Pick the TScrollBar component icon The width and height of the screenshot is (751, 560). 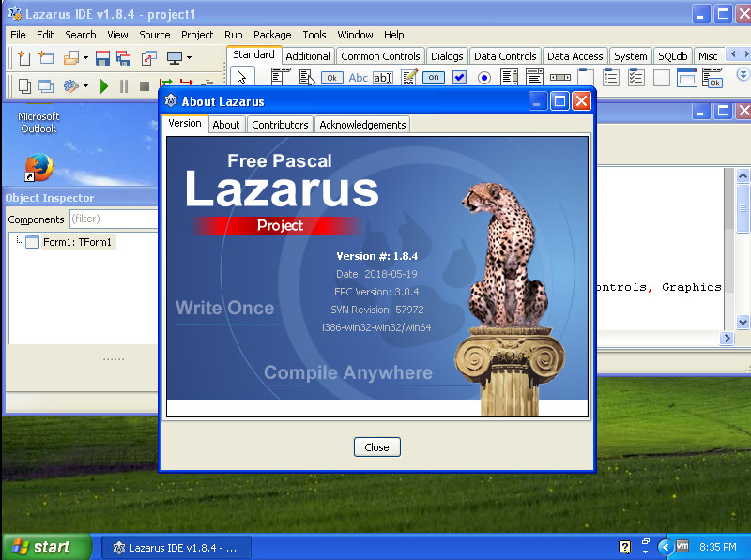[x=559, y=77]
